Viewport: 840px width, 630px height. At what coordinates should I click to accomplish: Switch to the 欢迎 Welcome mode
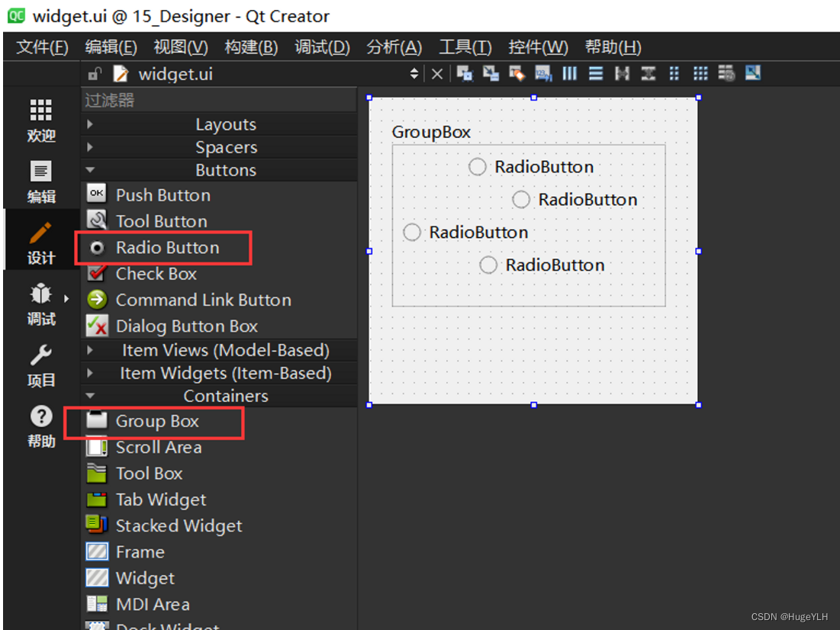coord(41,121)
